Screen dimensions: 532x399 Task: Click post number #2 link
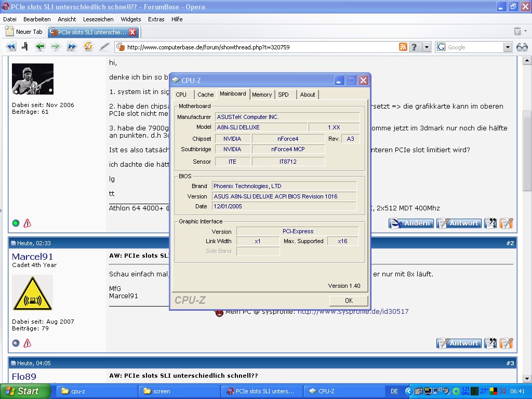point(510,243)
